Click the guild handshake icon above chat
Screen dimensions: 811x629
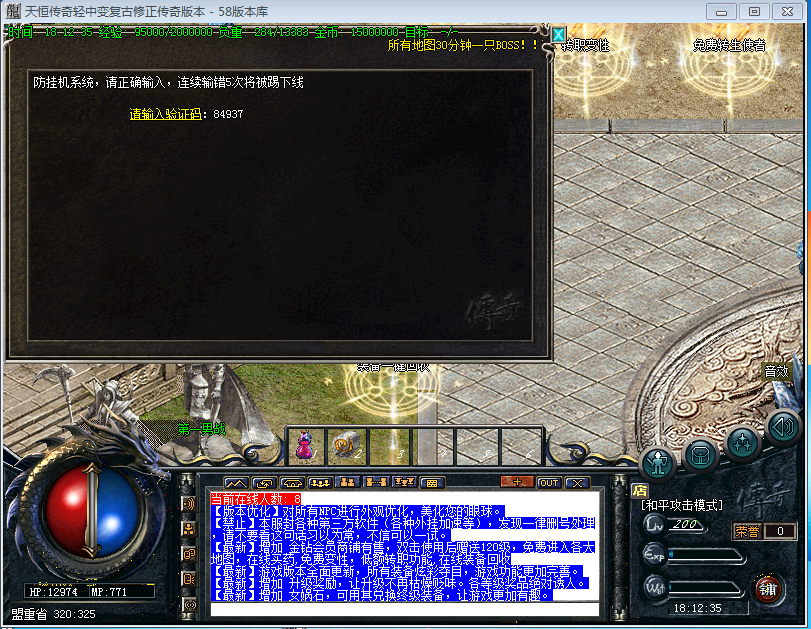(x=292, y=483)
